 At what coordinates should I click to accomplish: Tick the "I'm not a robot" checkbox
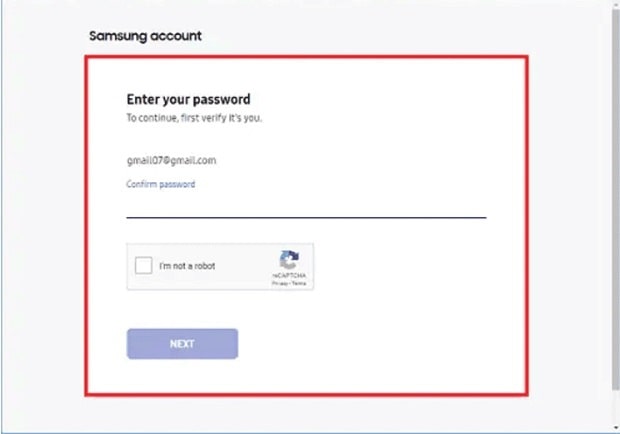click(x=144, y=266)
